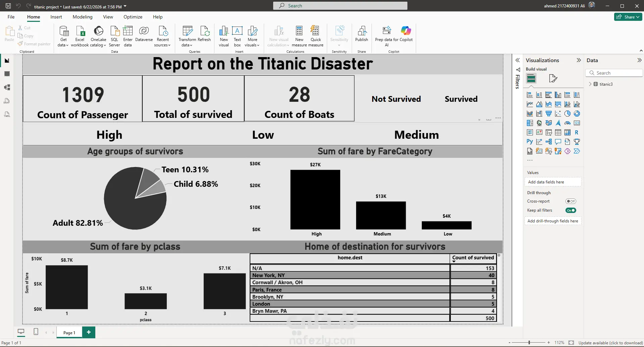644x347 pixels.
Task: Open the file title dropdown arrow
Action: point(125,6)
